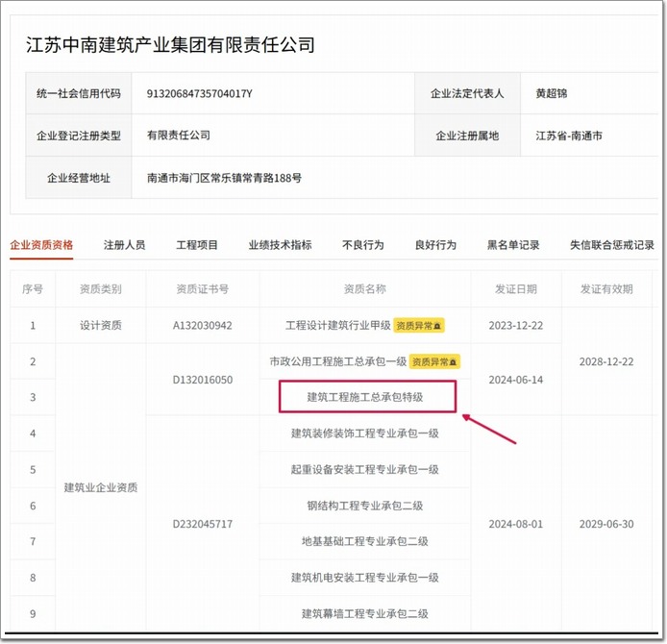Click 起重设备安装工程专业承包一级 qualification name
The height and width of the screenshot is (644, 667).
365,469
